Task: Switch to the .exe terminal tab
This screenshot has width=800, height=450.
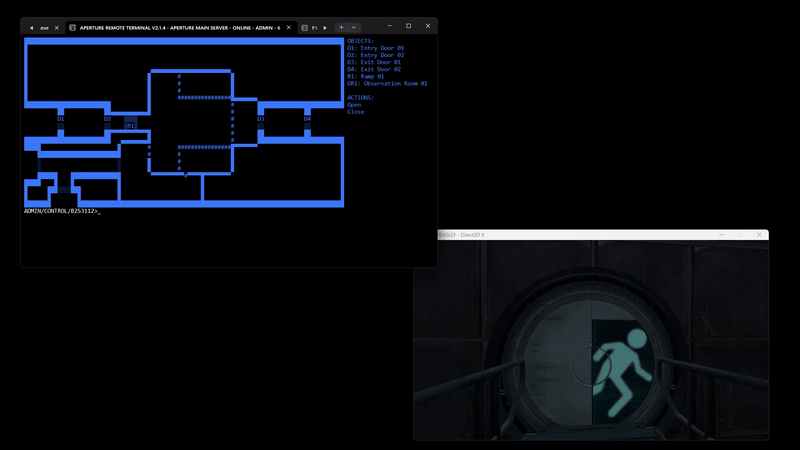Action: 44,28
